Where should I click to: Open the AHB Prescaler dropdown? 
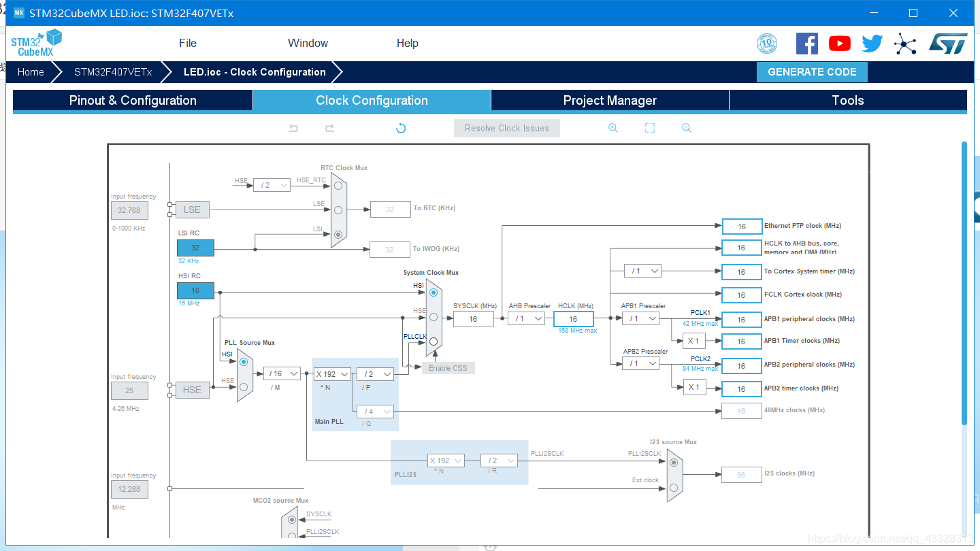[526, 318]
